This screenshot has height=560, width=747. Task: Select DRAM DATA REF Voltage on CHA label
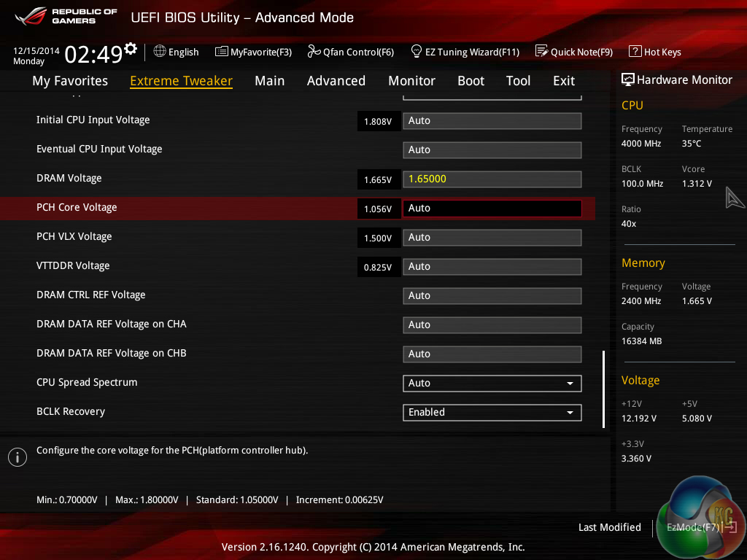(112, 324)
